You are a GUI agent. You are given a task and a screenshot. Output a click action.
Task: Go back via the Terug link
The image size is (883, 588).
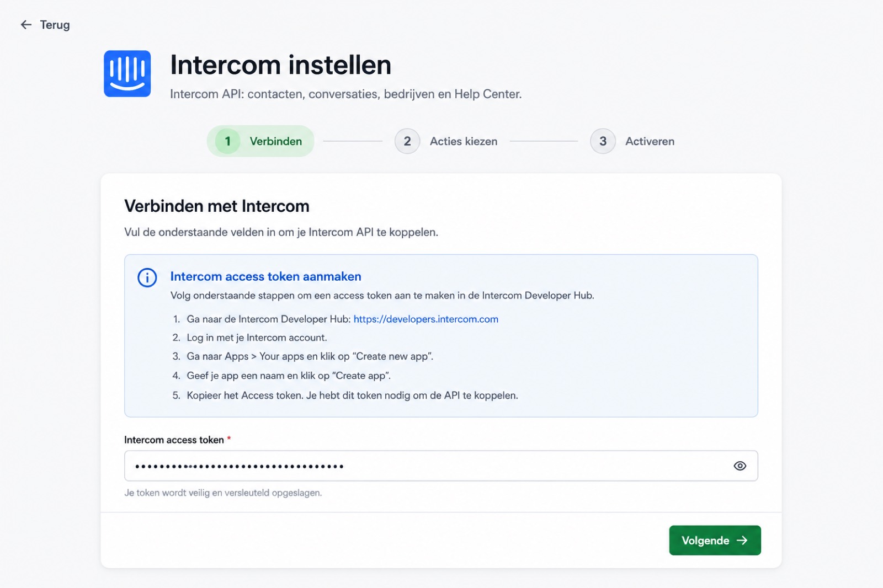(45, 25)
